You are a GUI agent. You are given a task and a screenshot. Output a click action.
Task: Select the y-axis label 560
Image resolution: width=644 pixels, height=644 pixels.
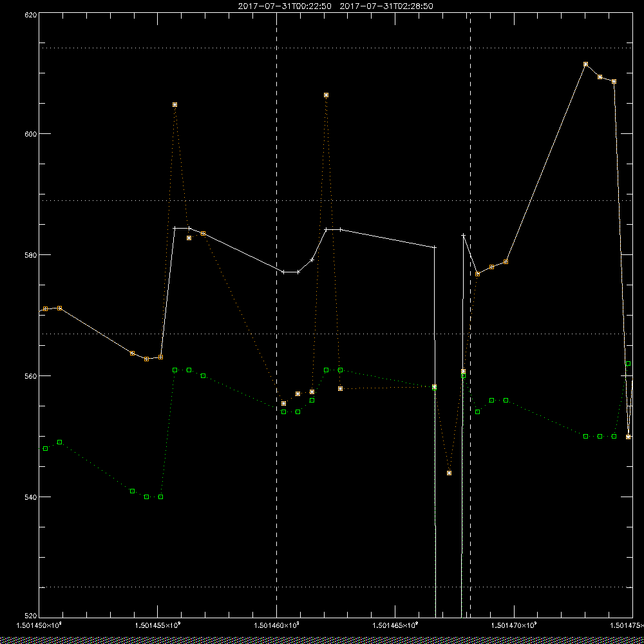tap(31, 376)
